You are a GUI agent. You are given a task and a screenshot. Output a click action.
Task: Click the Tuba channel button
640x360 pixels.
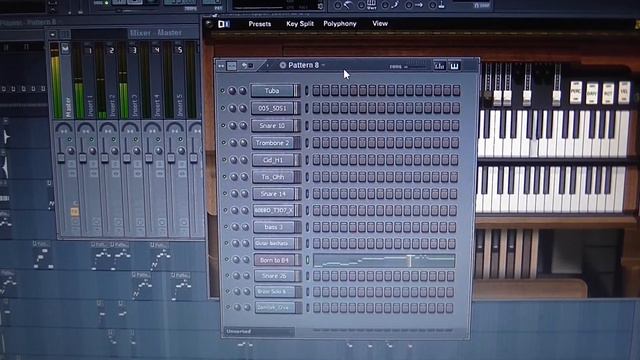click(275, 91)
